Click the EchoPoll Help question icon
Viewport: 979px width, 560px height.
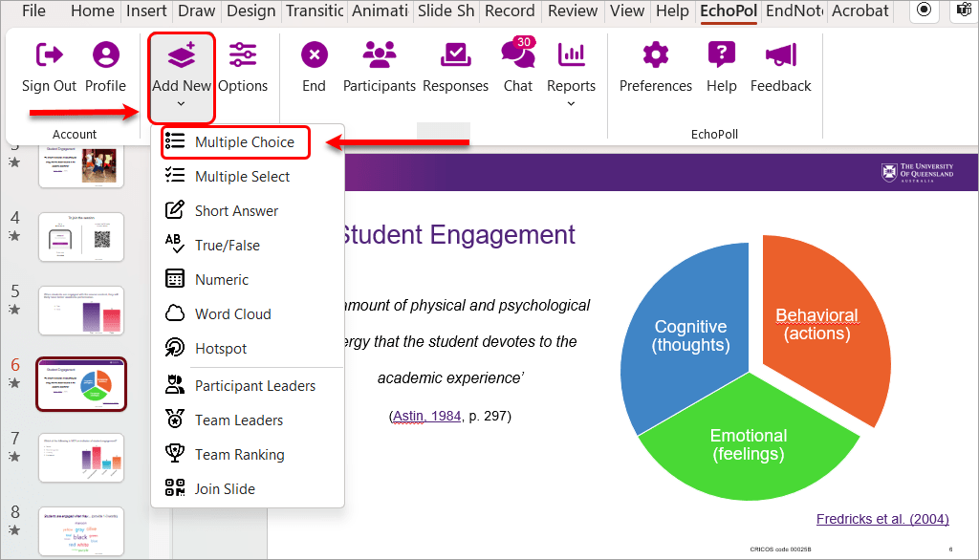point(722,54)
